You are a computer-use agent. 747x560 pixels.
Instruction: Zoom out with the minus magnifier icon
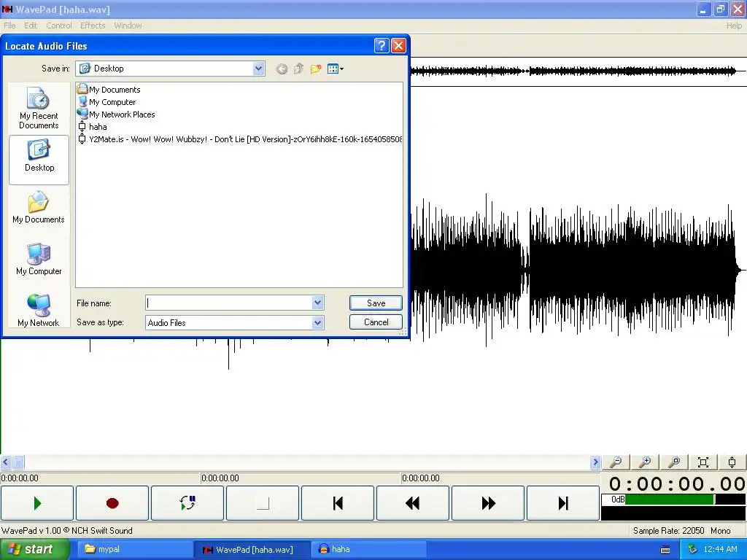[x=616, y=462]
